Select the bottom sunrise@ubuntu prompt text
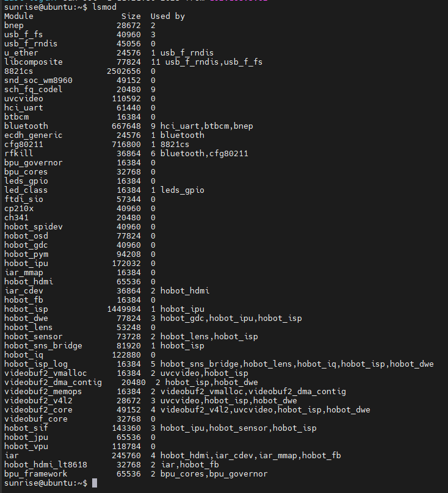 (46, 483)
